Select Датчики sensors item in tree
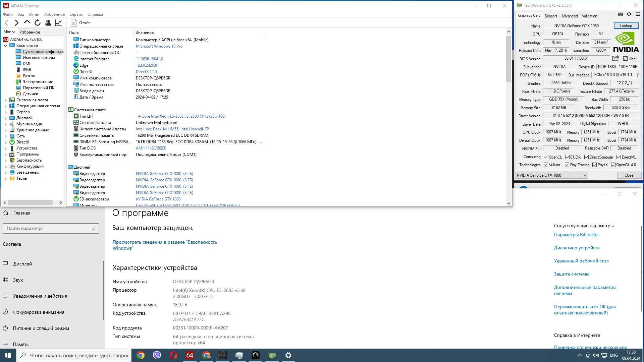644x362 pixels. [x=30, y=94]
